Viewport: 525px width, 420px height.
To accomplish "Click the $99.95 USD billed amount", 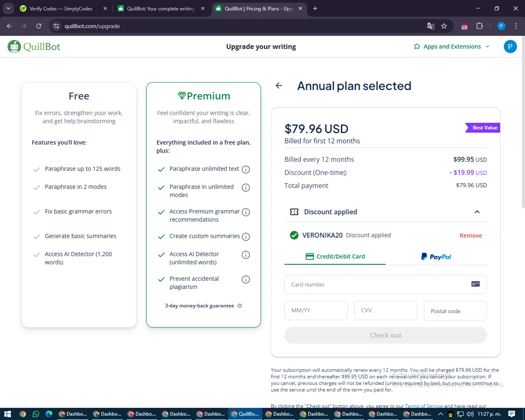I will coord(470,160).
